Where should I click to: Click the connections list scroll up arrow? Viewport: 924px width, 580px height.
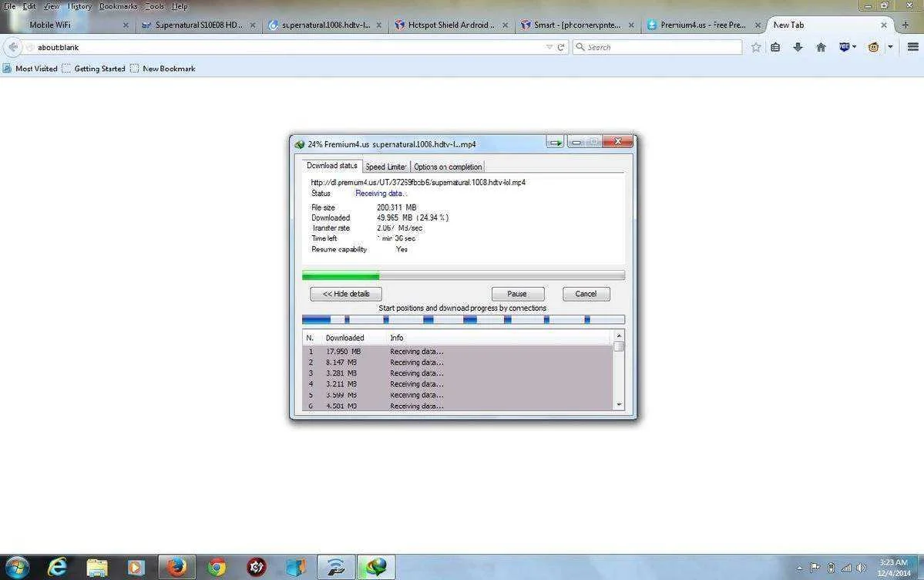pyautogui.click(x=619, y=336)
